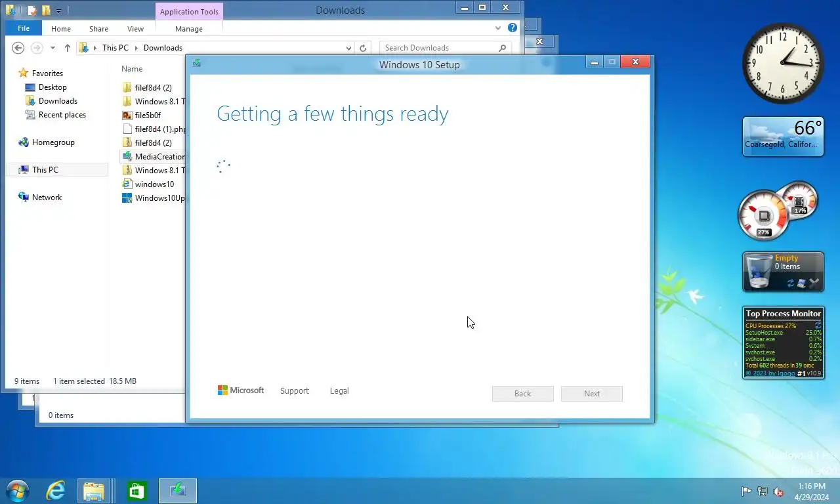Refresh the Downloads folder view
The height and width of the screenshot is (504, 840).
(363, 48)
